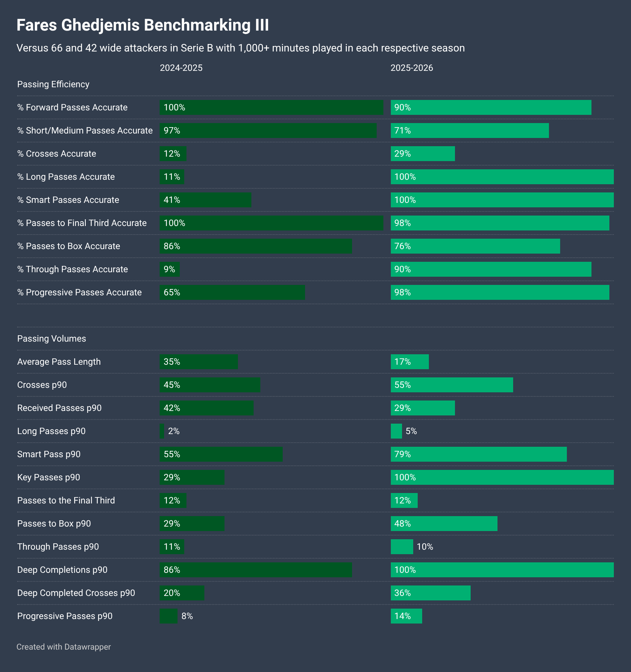Click the Key Passes p90 row label
631x672 pixels.
tap(48, 477)
